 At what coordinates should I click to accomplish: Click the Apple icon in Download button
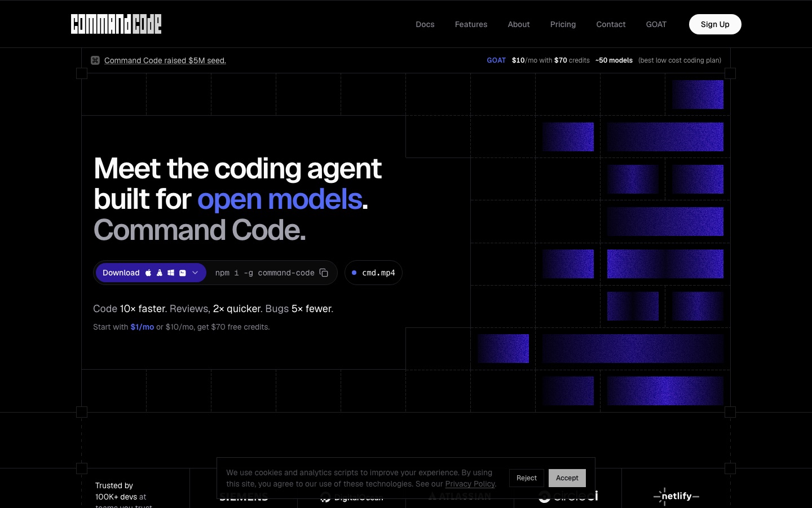[x=148, y=273]
